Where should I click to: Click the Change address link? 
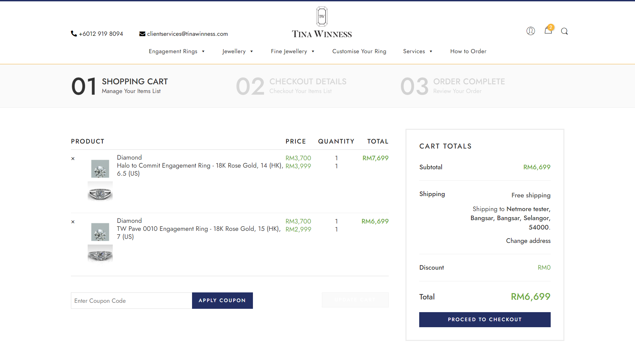pyautogui.click(x=528, y=241)
